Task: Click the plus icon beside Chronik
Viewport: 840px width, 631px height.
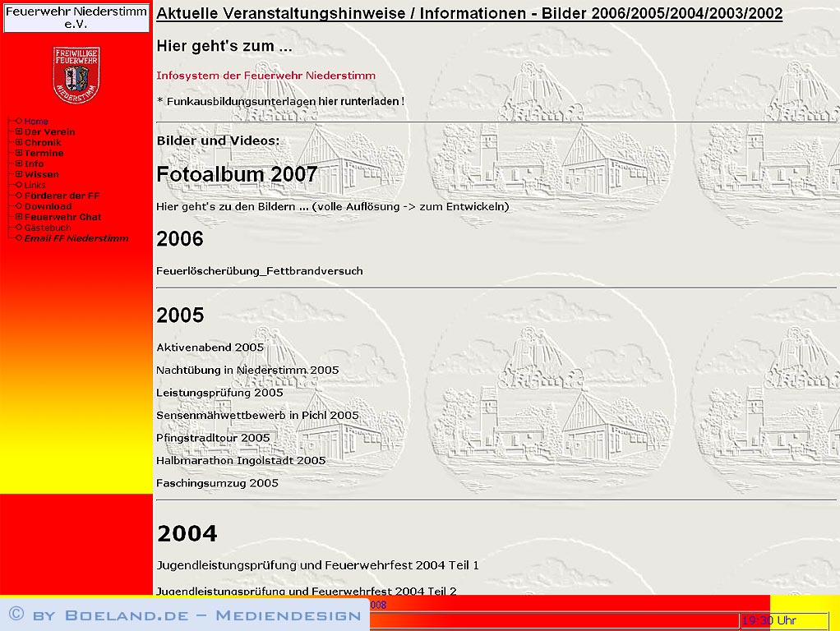Action: point(19,142)
